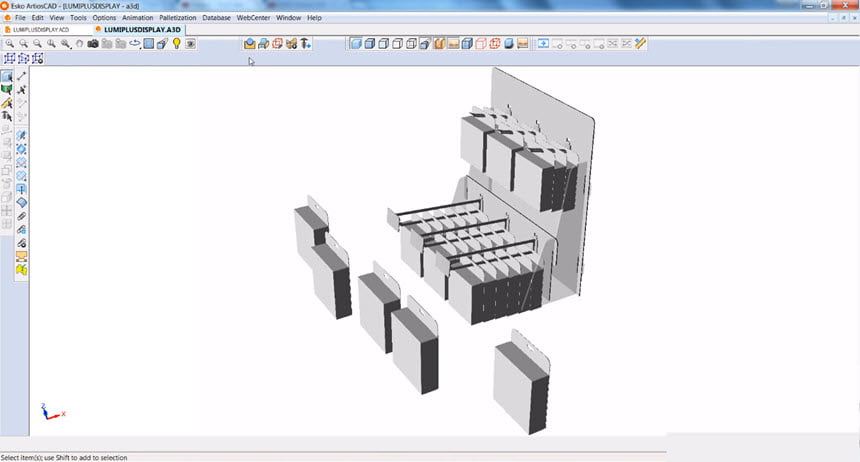Open the Database menu

point(217,18)
